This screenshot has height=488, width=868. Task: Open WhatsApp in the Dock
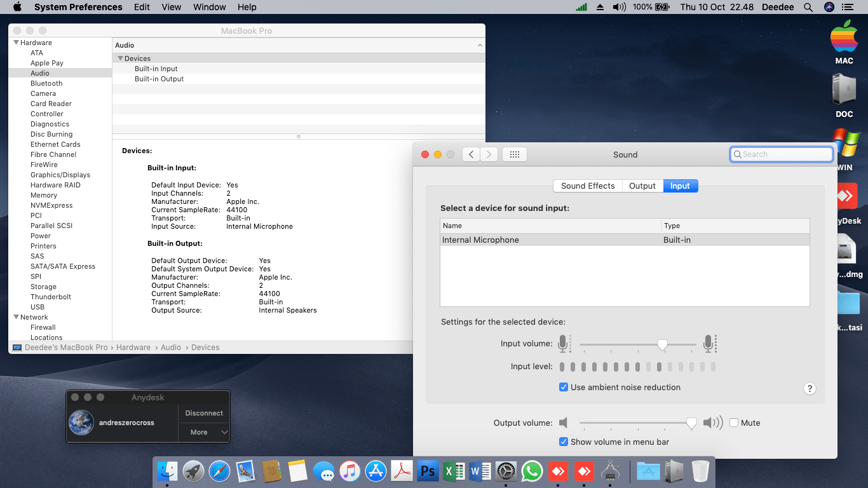click(532, 471)
